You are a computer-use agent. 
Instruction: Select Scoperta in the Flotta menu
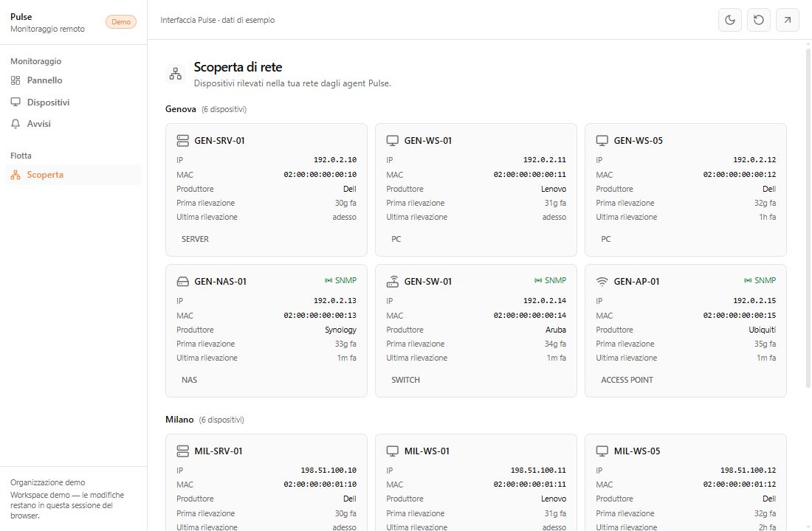[73, 175]
